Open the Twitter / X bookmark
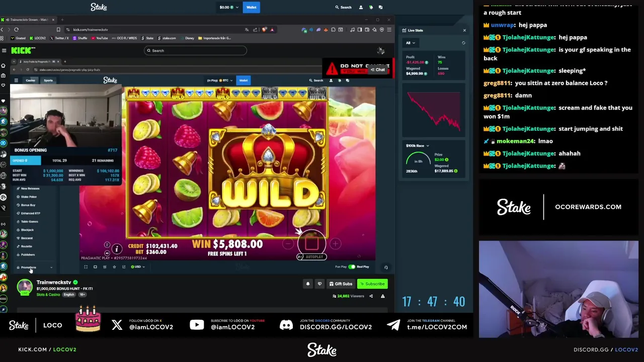The width and height of the screenshot is (644, 362). (x=60, y=38)
